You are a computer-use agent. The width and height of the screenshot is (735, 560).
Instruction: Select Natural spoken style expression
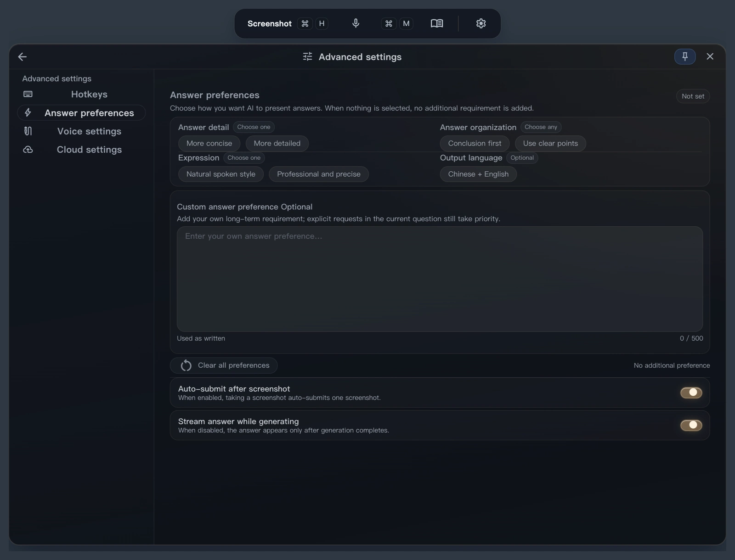pos(221,174)
